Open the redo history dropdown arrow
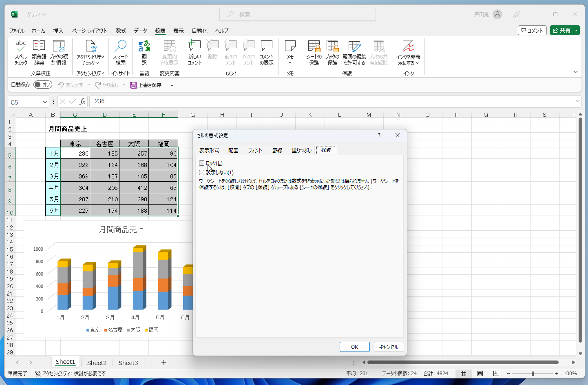The image size is (588, 385). coord(124,85)
